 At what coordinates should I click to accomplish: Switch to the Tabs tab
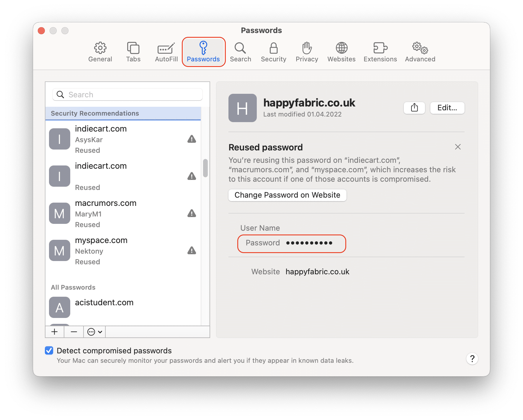coord(133,48)
